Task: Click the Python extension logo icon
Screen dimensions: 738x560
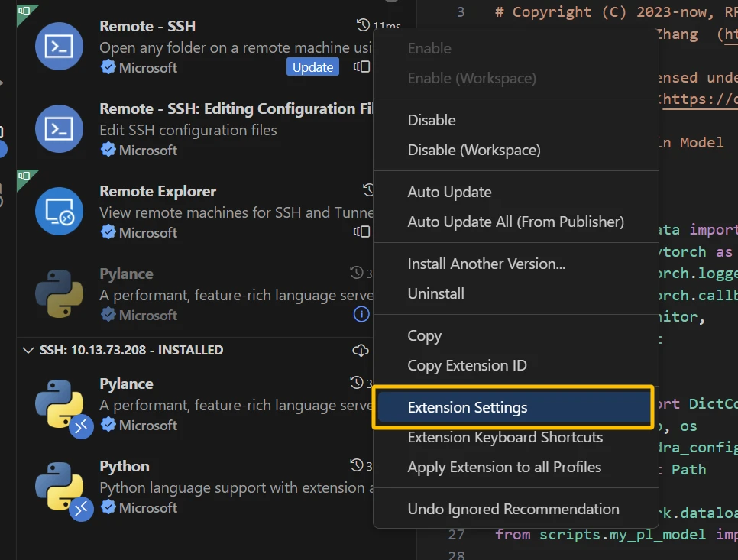Action: click(x=59, y=486)
